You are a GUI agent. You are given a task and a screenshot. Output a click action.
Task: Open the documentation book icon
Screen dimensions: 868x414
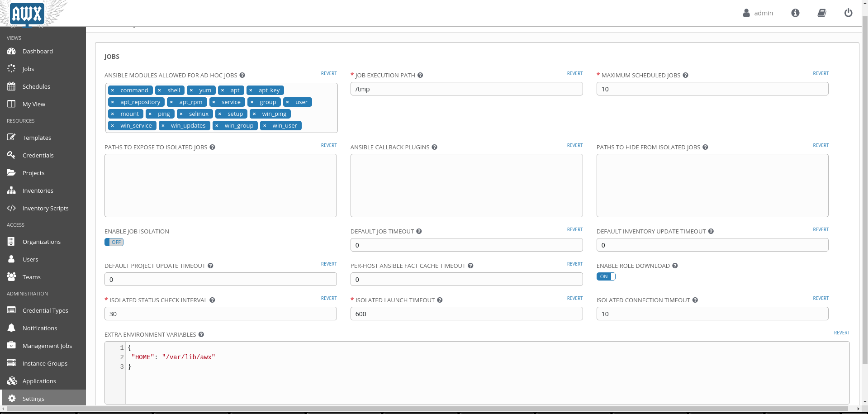(822, 13)
